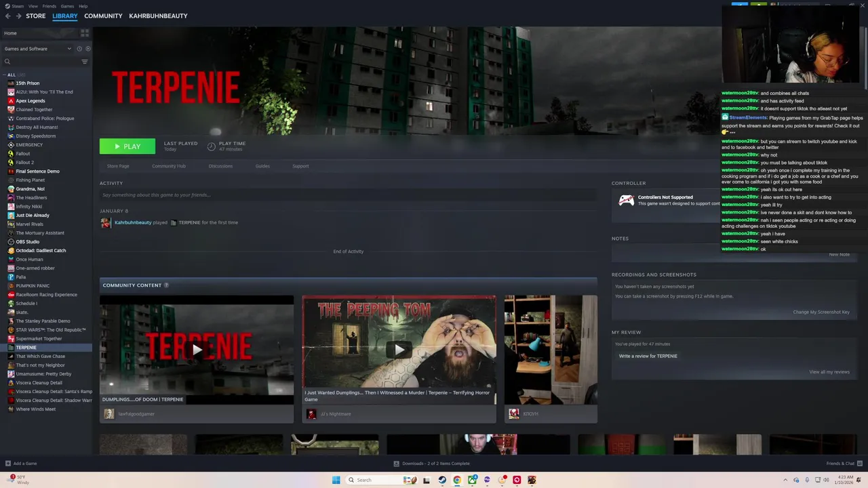
Task: Click the controller not supported icon
Action: pyautogui.click(x=627, y=200)
